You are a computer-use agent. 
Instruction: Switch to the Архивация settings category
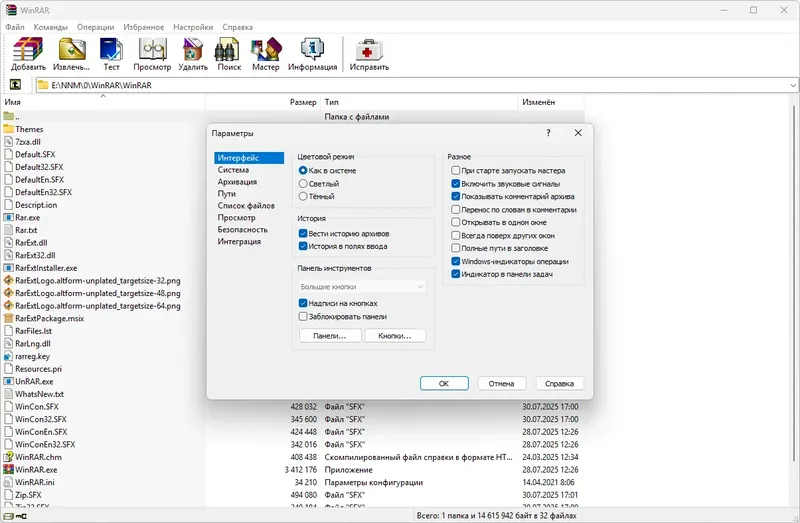click(237, 182)
